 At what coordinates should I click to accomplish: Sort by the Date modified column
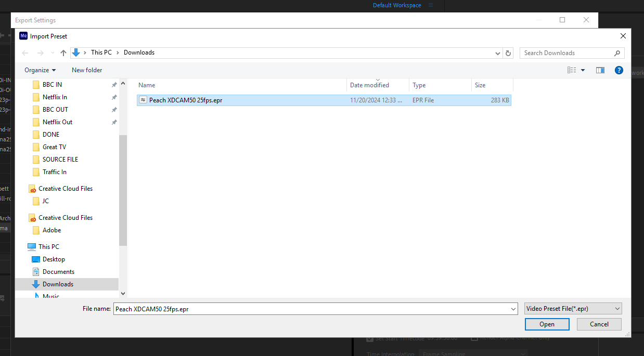click(369, 85)
